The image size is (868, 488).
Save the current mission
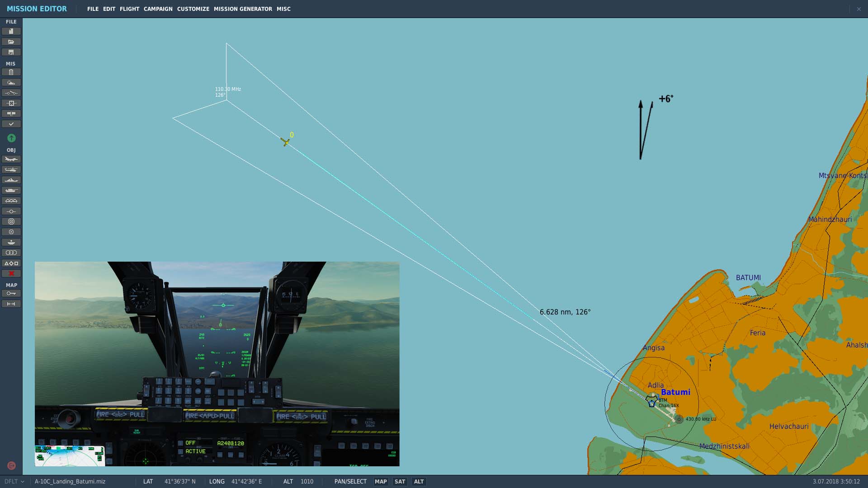pyautogui.click(x=11, y=52)
